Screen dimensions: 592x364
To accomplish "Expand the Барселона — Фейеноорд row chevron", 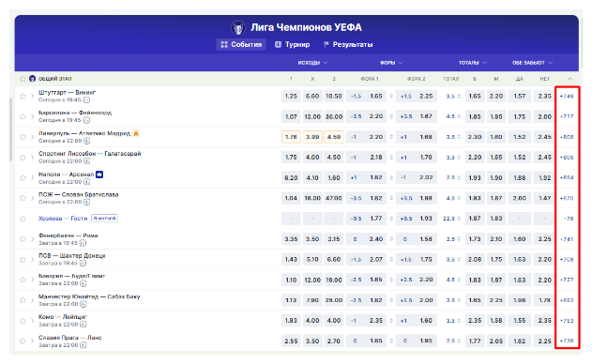I will (x=33, y=116).
